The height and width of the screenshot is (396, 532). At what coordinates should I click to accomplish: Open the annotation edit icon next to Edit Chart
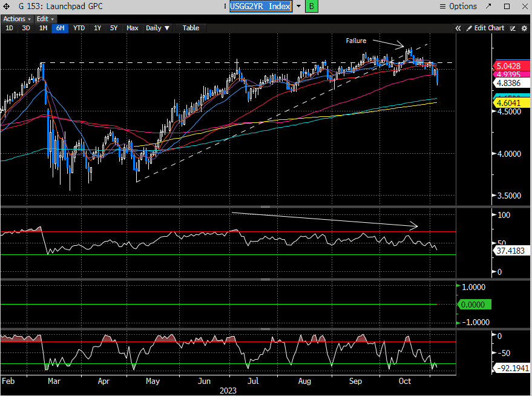click(513, 28)
